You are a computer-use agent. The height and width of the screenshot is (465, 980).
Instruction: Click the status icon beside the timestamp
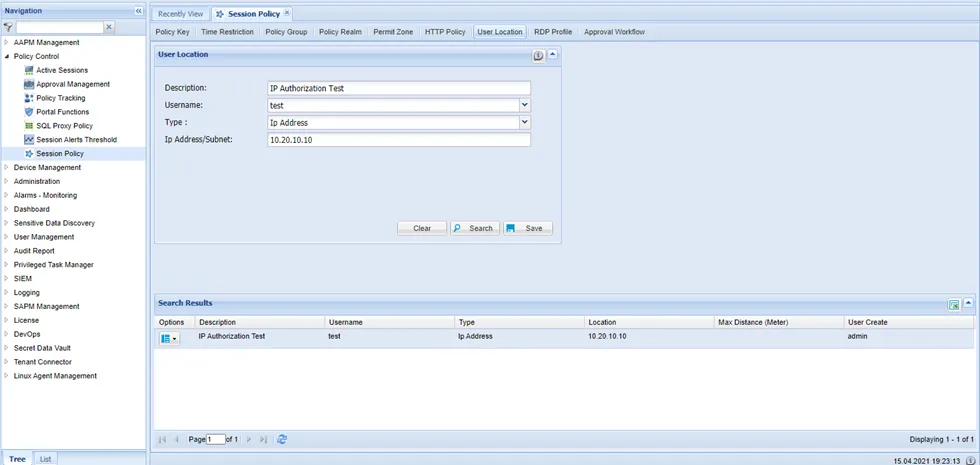969,460
